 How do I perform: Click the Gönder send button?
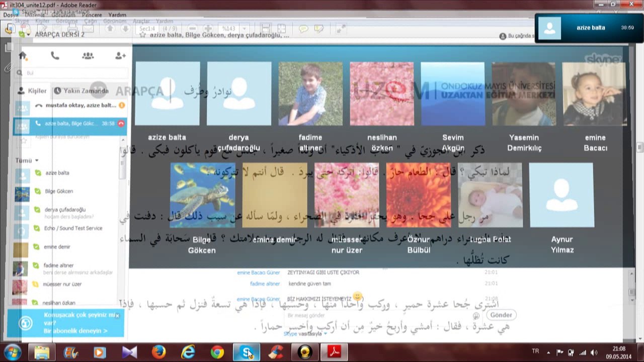click(x=501, y=315)
